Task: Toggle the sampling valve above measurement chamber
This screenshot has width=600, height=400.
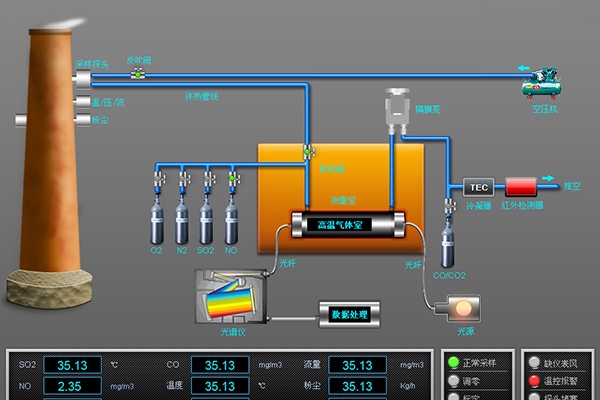Action: [x=308, y=153]
